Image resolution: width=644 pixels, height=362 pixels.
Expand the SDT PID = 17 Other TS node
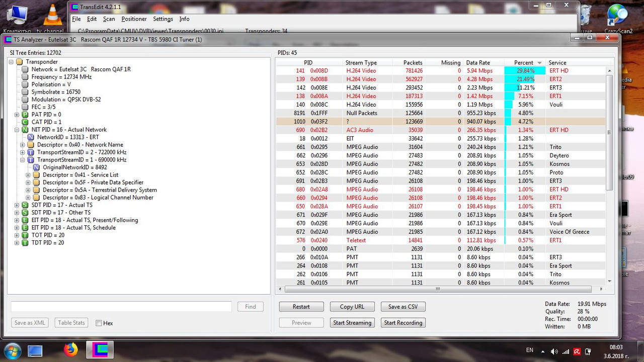pyautogui.click(x=17, y=213)
